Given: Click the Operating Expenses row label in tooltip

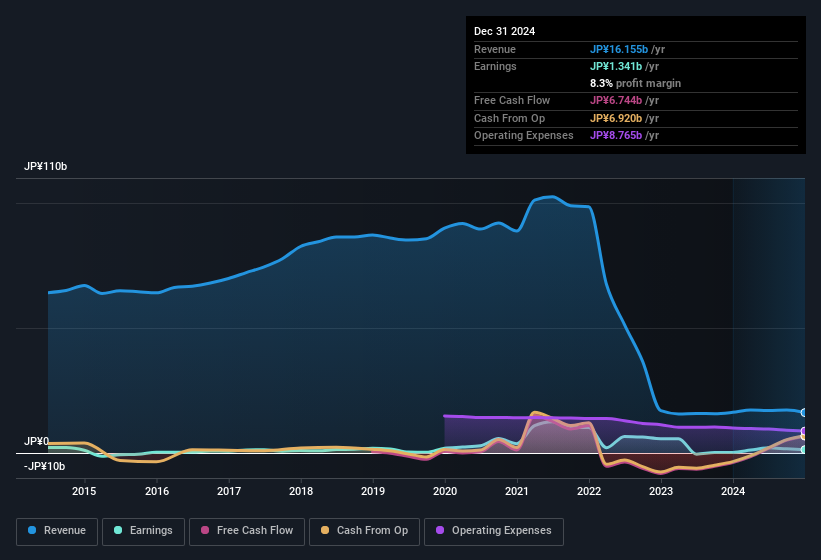Looking at the screenshot, I should (524, 136).
